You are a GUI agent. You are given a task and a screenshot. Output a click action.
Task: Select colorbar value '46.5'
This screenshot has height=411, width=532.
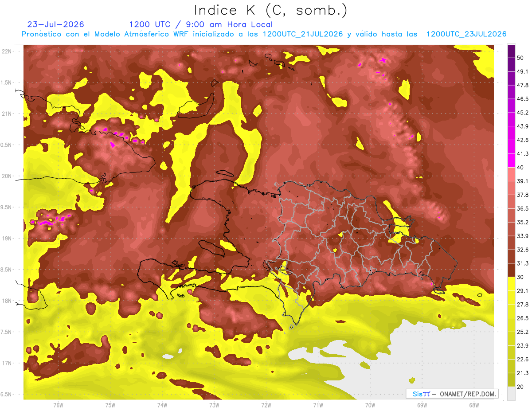[523, 99]
